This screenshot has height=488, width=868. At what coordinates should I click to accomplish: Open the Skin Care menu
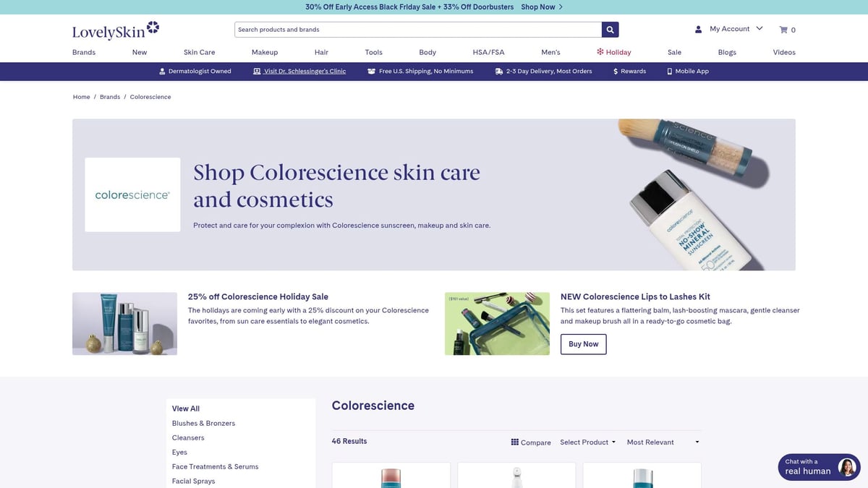199,52
